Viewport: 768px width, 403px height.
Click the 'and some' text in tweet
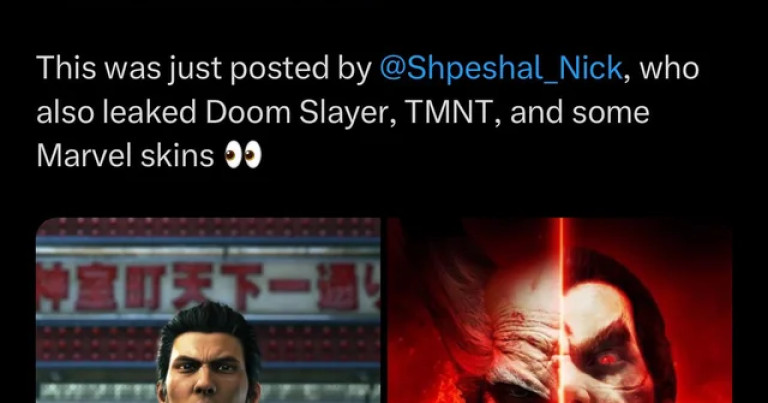point(579,112)
